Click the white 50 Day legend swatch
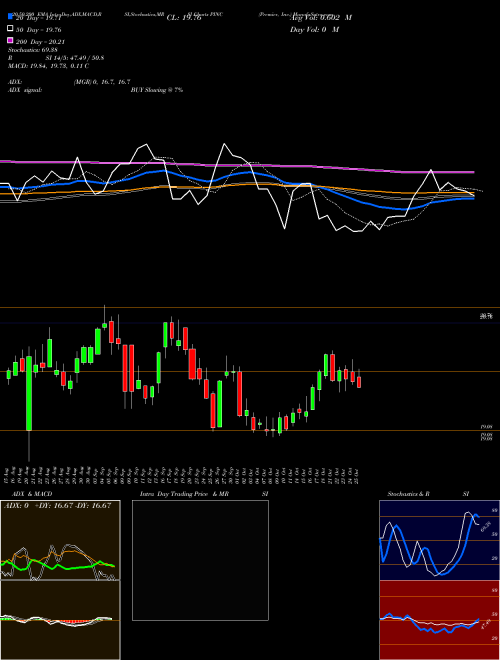The image size is (500, 660). click(x=11, y=29)
